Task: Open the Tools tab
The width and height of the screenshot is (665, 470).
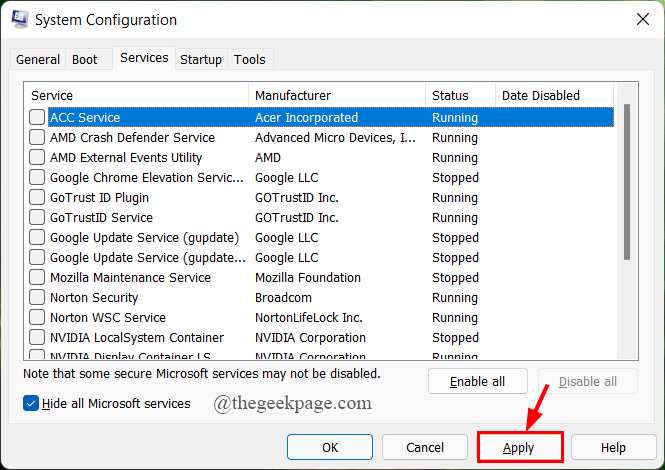Action: click(250, 59)
